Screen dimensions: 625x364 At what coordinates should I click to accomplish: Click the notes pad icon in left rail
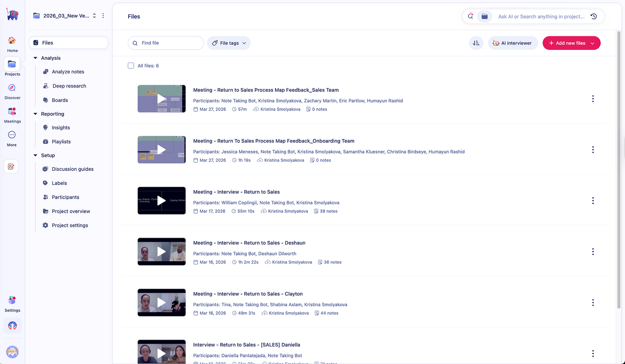coord(11,166)
